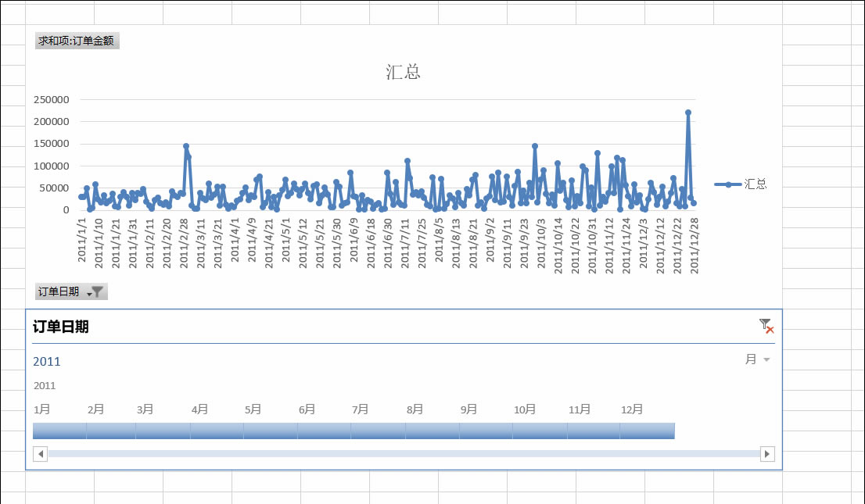
Task: Click the clear filter funnel icon on timeline
Action: click(x=764, y=325)
